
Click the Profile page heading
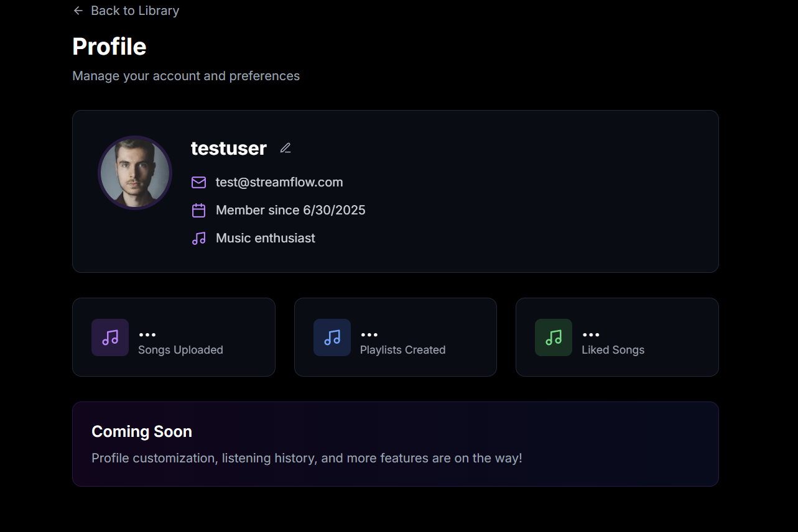click(109, 47)
